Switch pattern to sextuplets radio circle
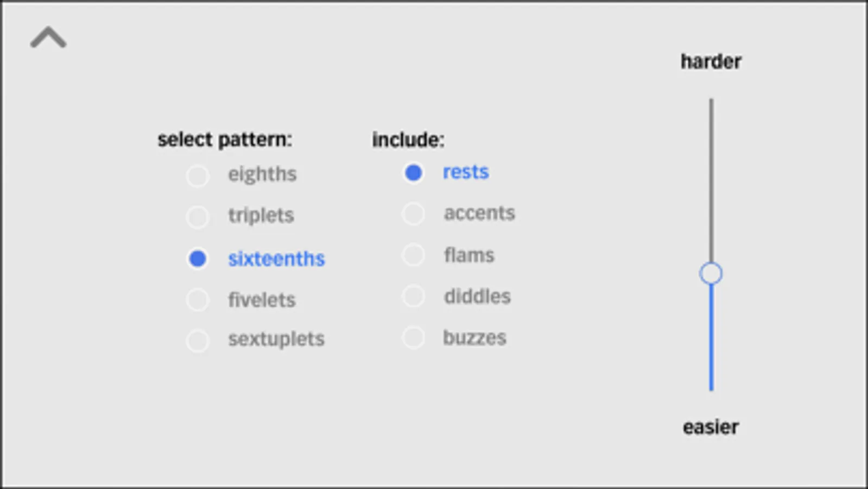Image resolution: width=868 pixels, height=489 pixels. (x=198, y=341)
